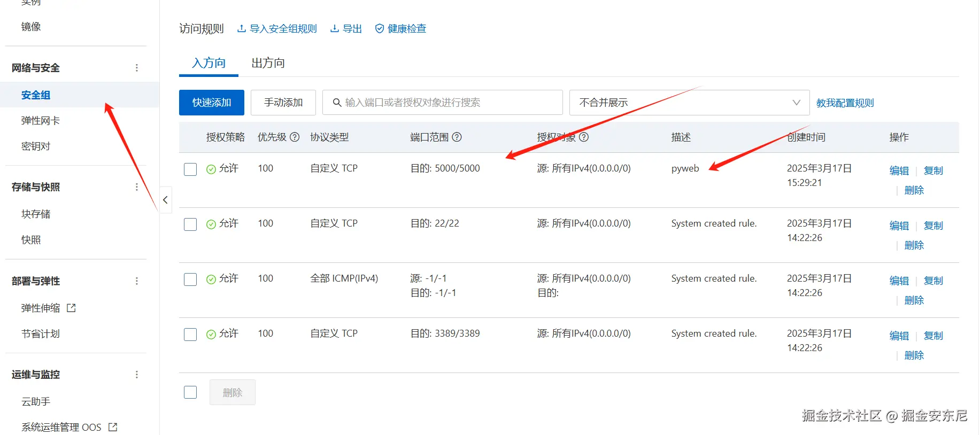Open the 存储与快照 section options menu
Image resolution: width=980 pixels, height=435 pixels.
click(x=137, y=187)
